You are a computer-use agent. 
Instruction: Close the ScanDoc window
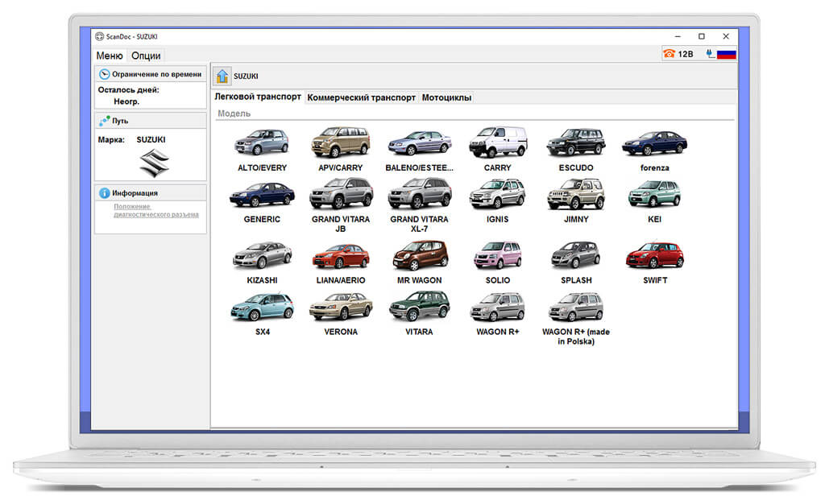[726, 36]
